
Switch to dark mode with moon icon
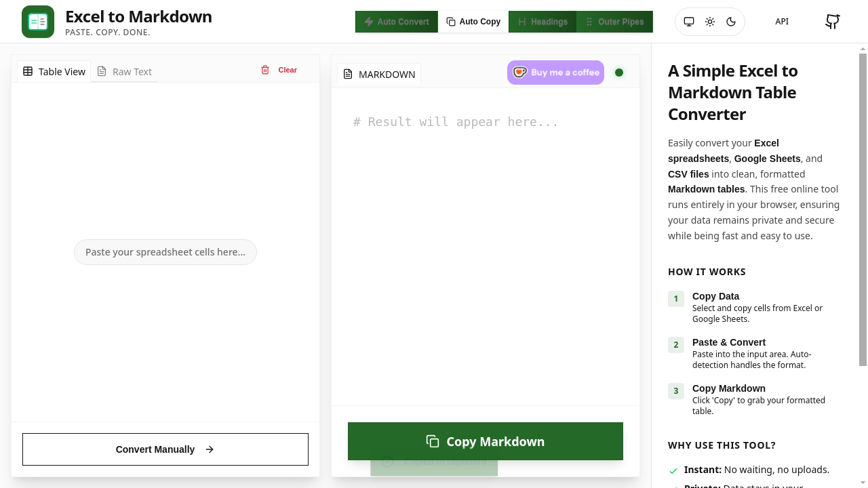(x=731, y=21)
